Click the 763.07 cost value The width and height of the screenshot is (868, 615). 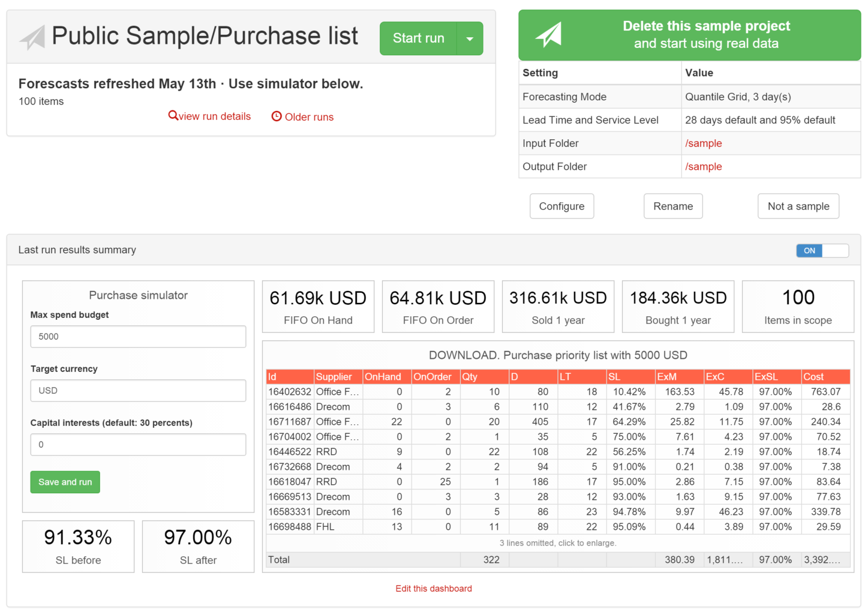pyautogui.click(x=826, y=392)
